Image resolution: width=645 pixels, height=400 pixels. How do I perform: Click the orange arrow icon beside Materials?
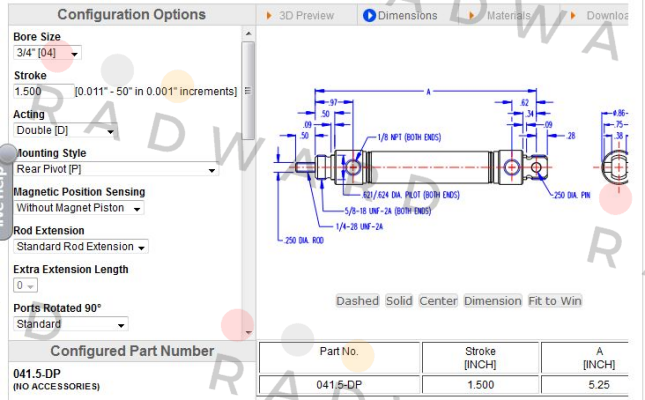471,16
